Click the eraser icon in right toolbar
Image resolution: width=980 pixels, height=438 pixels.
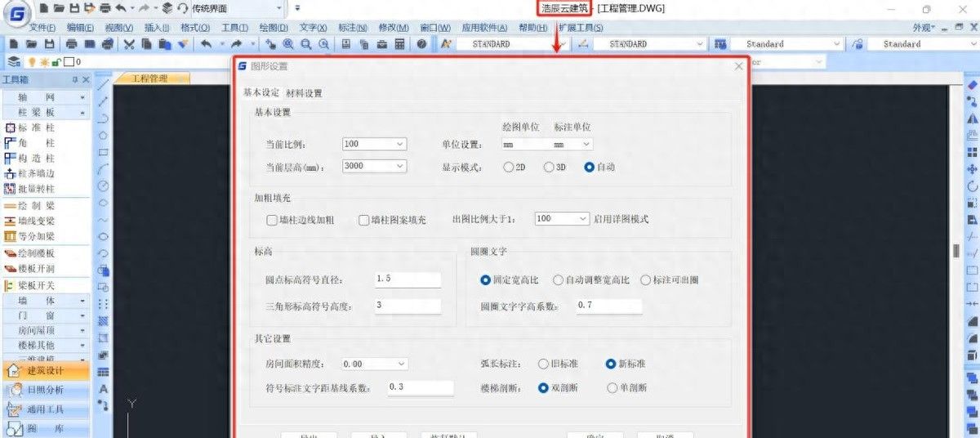972,85
